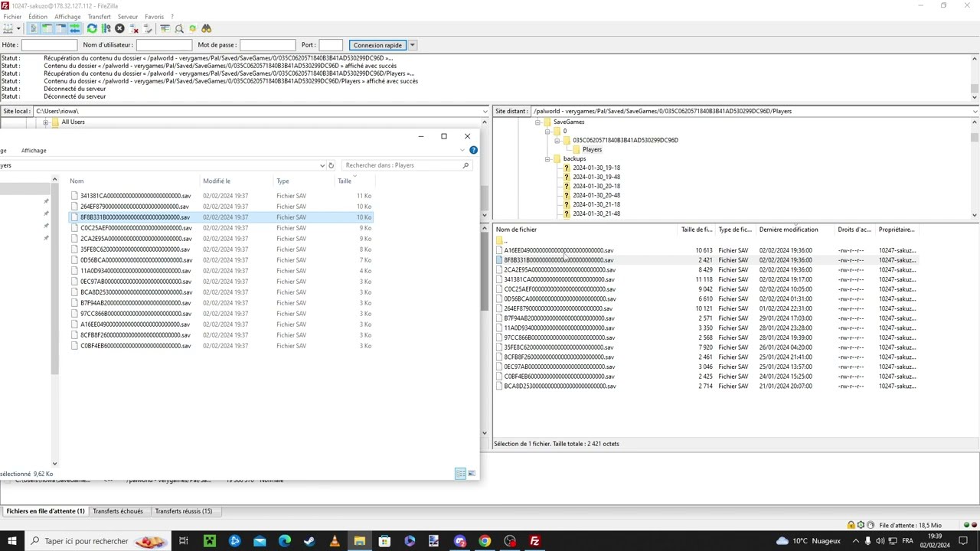
Task: Toggle synchronized browsing icon
Action: [x=193, y=28]
